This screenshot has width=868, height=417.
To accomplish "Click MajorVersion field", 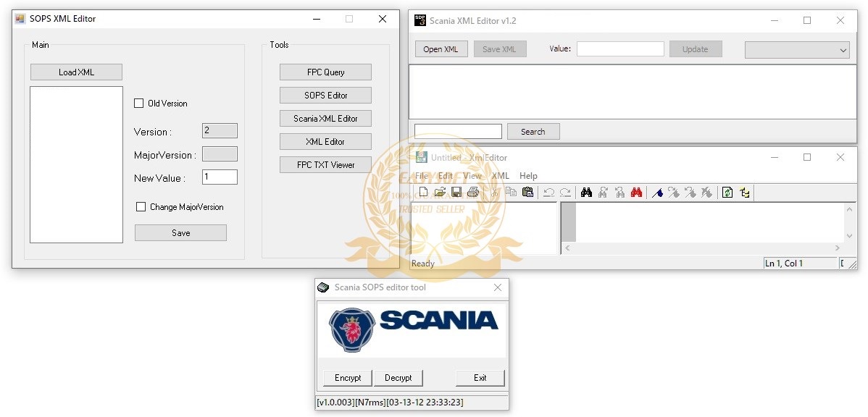I will pos(220,153).
